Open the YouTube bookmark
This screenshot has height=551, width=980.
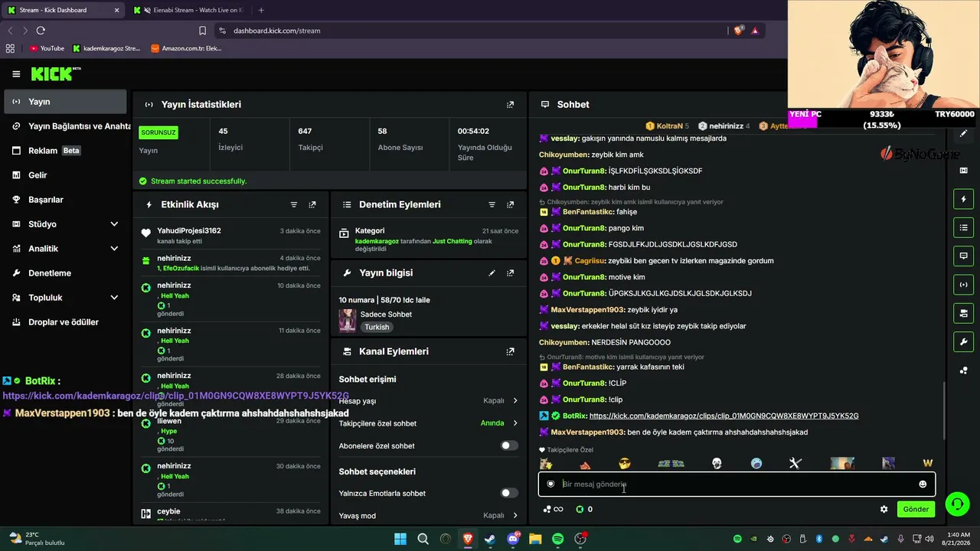pos(47,48)
